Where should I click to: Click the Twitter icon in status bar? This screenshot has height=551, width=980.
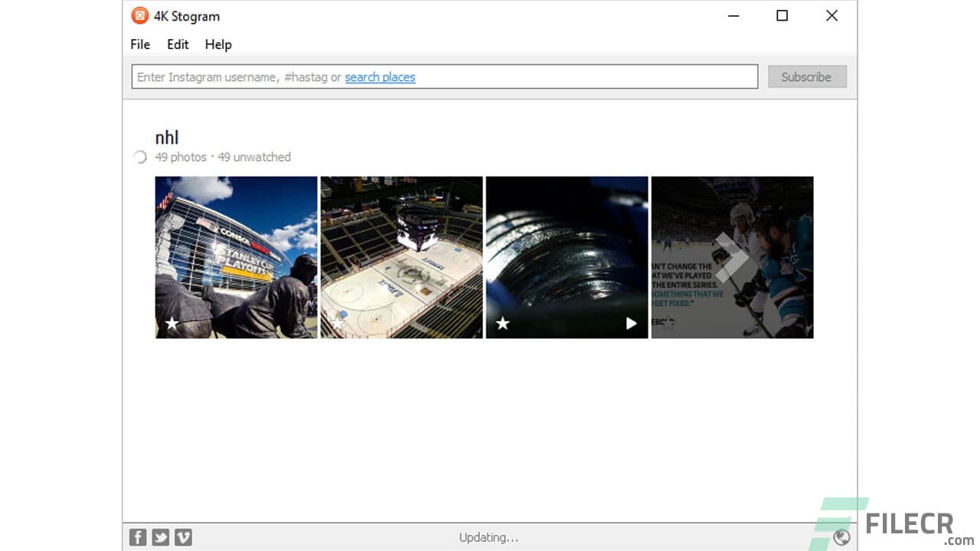point(160,537)
